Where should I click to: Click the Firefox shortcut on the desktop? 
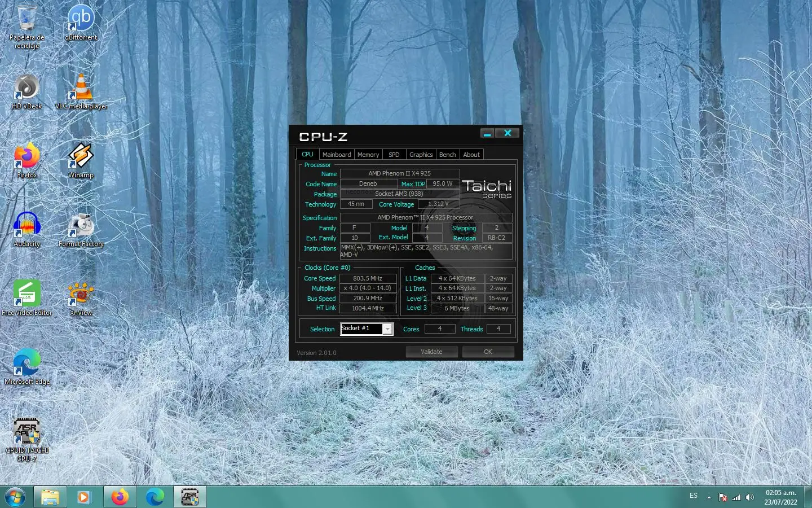coord(27,160)
